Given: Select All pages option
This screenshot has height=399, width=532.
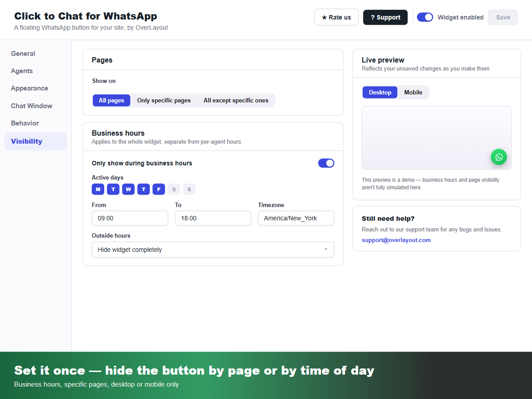Looking at the screenshot, I should point(111,101).
